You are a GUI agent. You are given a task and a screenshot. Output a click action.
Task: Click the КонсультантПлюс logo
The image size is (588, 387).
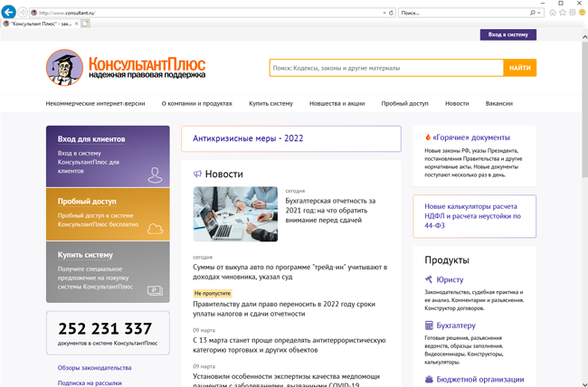click(126, 68)
